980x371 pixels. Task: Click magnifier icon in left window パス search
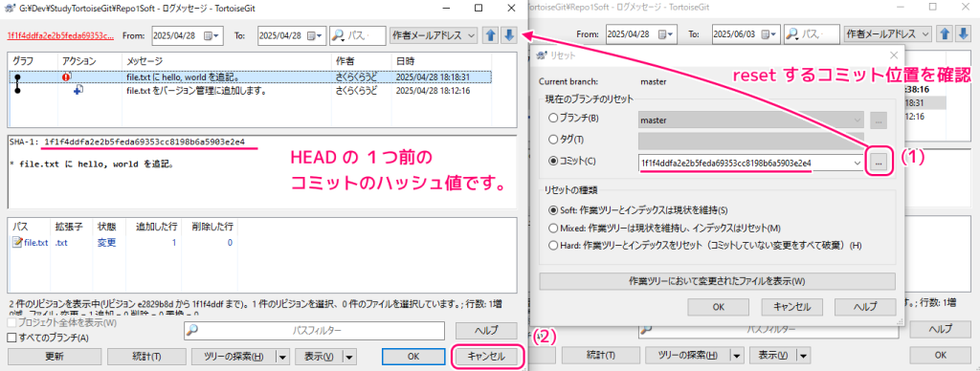338,35
